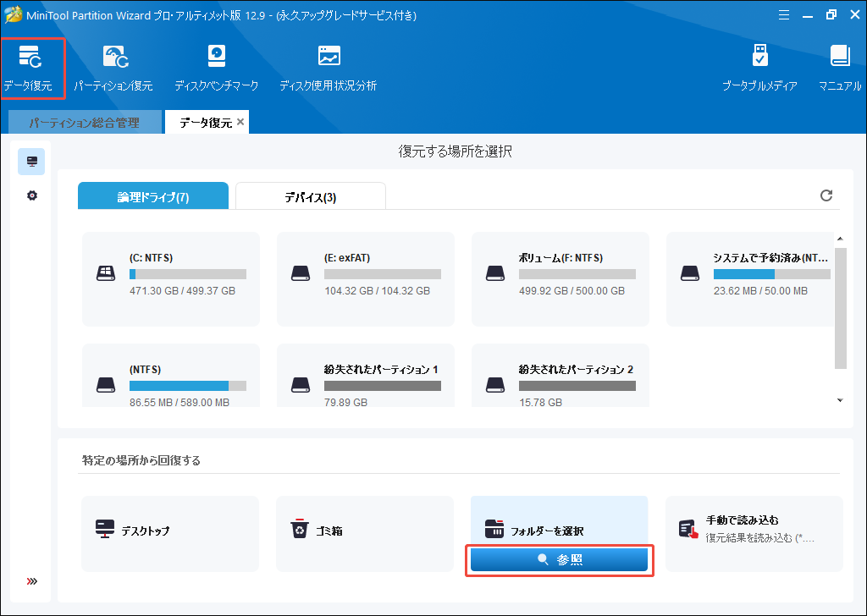Open ディスク使用状況分析 tool
The width and height of the screenshot is (867, 616).
[328, 69]
